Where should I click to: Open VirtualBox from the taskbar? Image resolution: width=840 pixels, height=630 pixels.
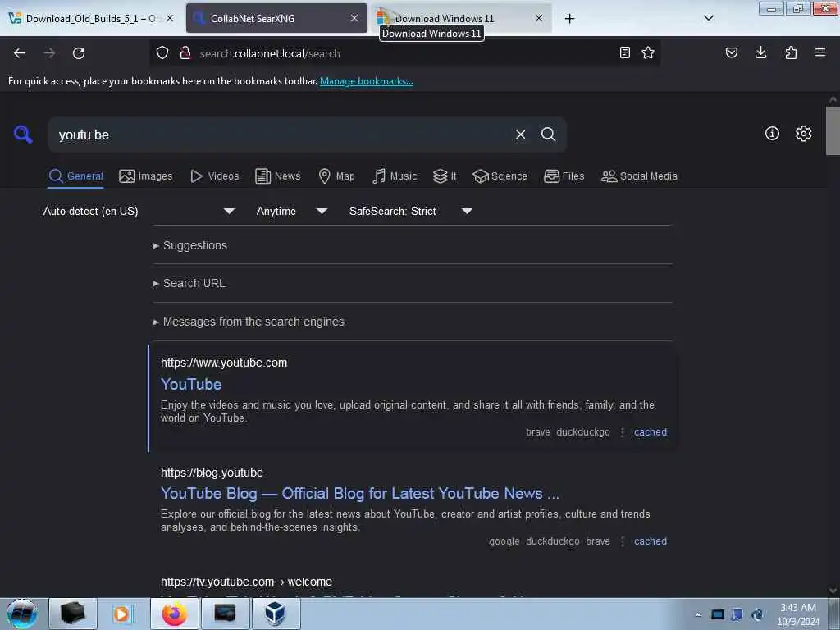[276, 614]
